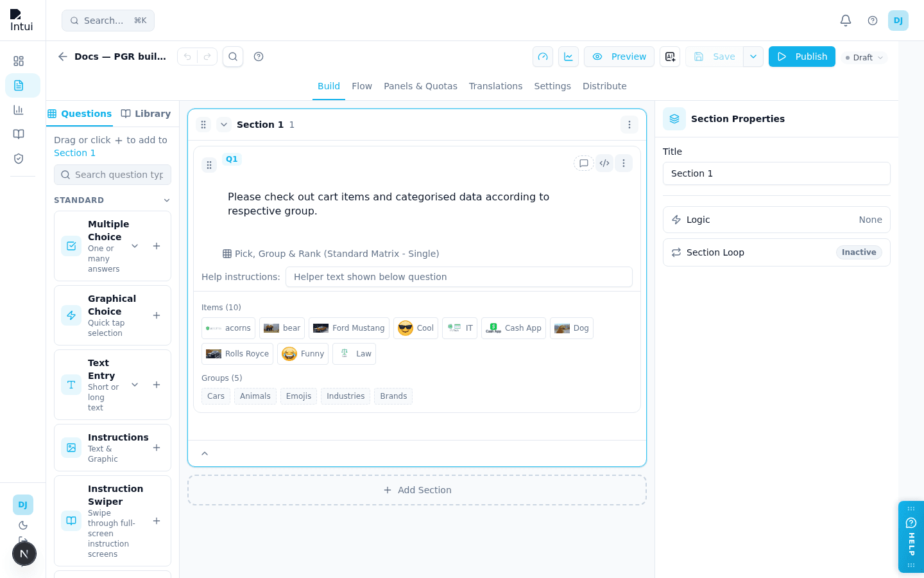Screen dimensions: 924x578
Task: Focus Search question type field
Action: 112,175
